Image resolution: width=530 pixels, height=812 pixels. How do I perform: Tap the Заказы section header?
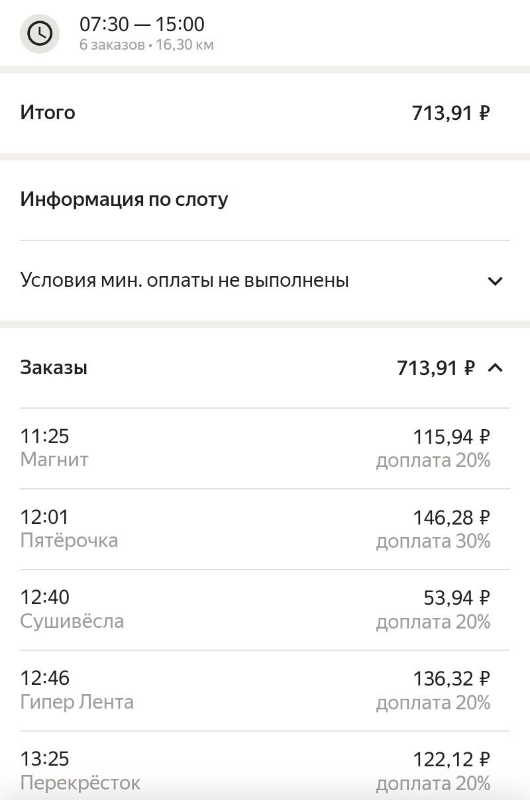54,367
